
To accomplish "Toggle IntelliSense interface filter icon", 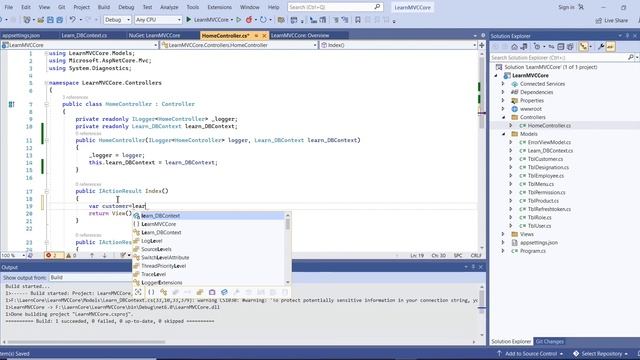I will (188, 292).
